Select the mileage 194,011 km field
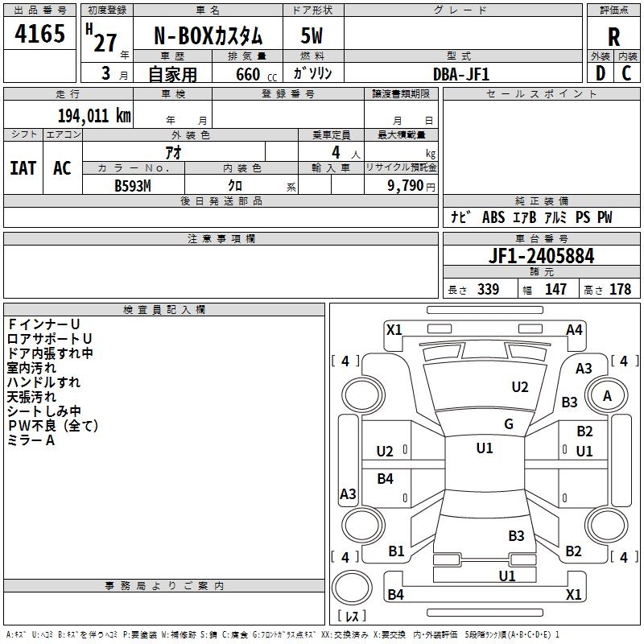 point(68,115)
